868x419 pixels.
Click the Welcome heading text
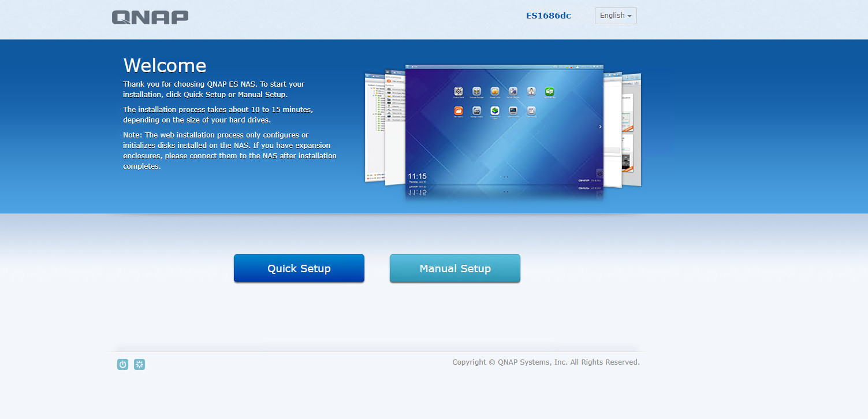tap(165, 65)
